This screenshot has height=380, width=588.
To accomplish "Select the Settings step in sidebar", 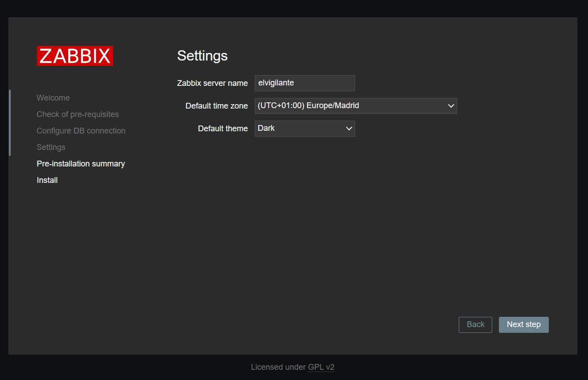I will 51,147.
